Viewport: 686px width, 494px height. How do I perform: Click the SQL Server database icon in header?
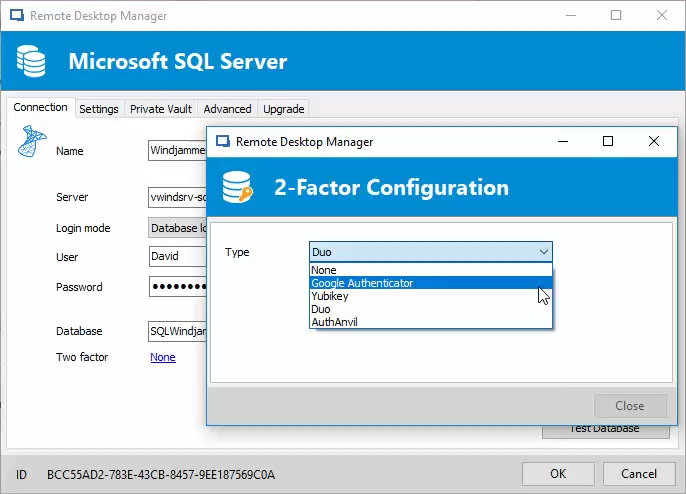(x=31, y=61)
